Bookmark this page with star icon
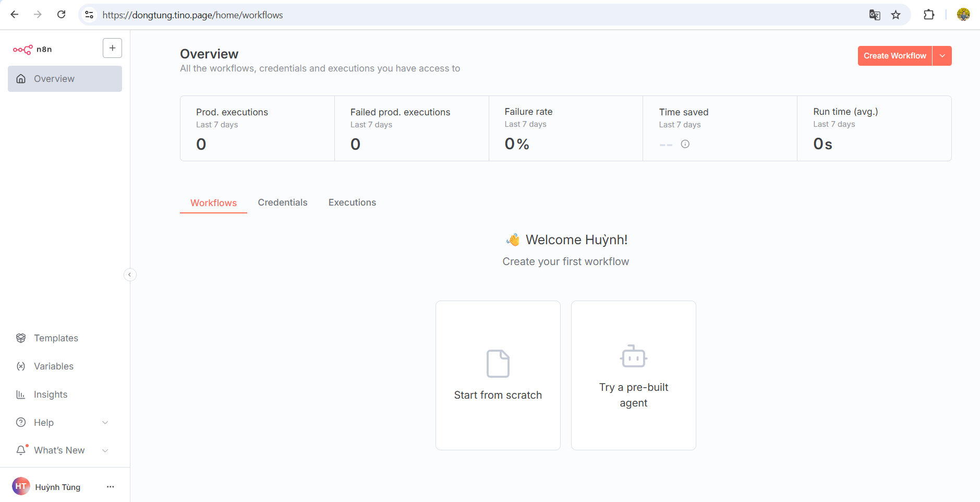This screenshot has width=980, height=502. point(896,15)
